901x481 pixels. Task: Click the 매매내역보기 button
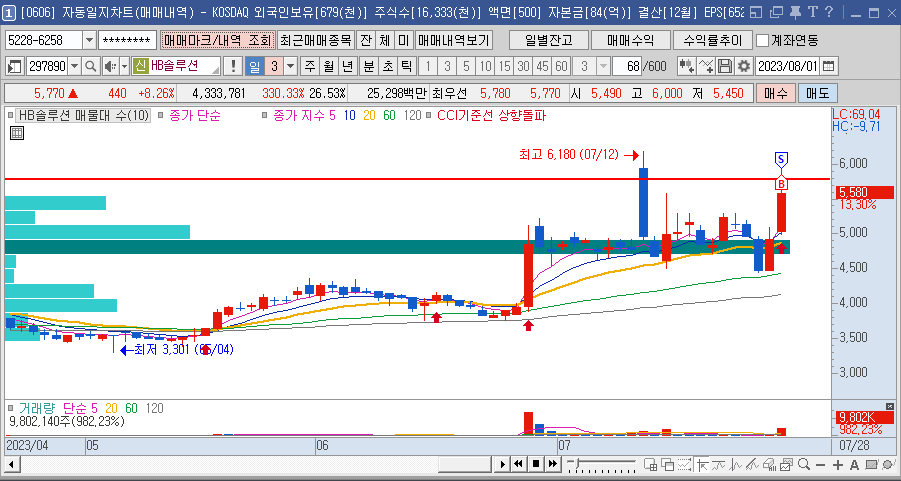click(453, 40)
